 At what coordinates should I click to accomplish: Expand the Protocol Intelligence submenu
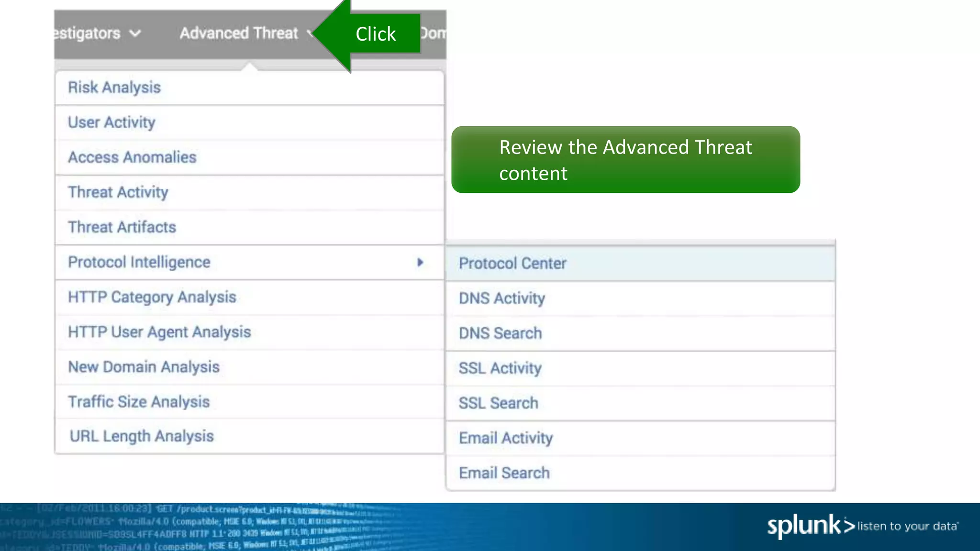[x=249, y=262]
